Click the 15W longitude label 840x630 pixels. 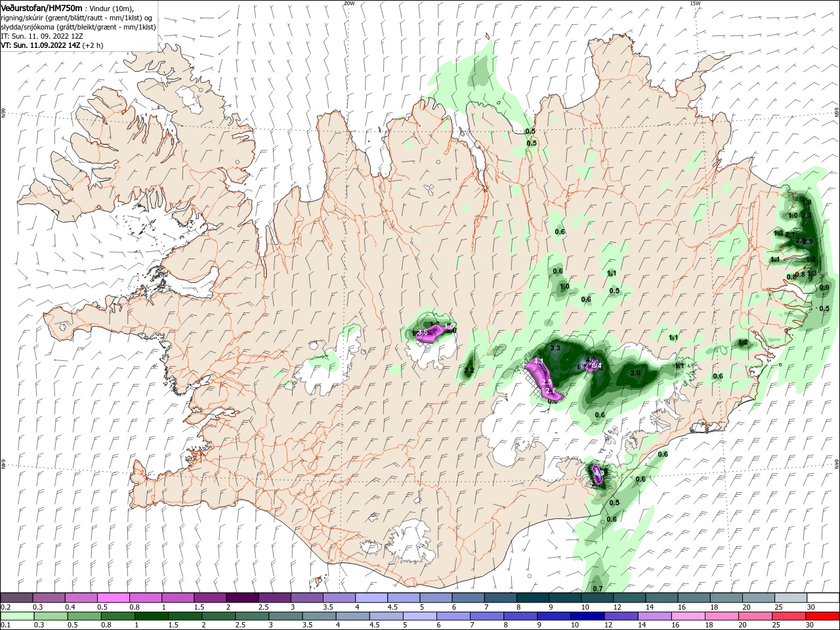tap(696, 3)
